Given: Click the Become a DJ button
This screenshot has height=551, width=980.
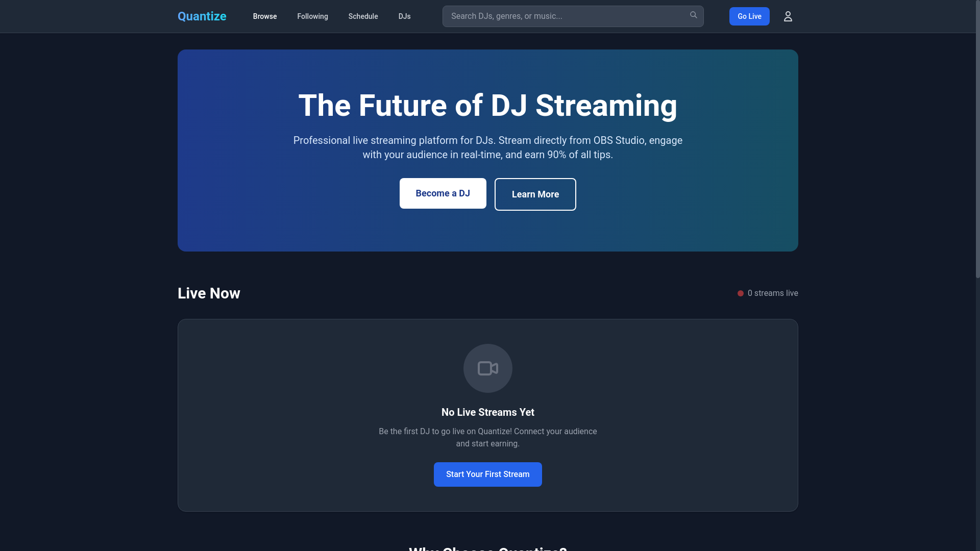Looking at the screenshot, I should [443, 193].
